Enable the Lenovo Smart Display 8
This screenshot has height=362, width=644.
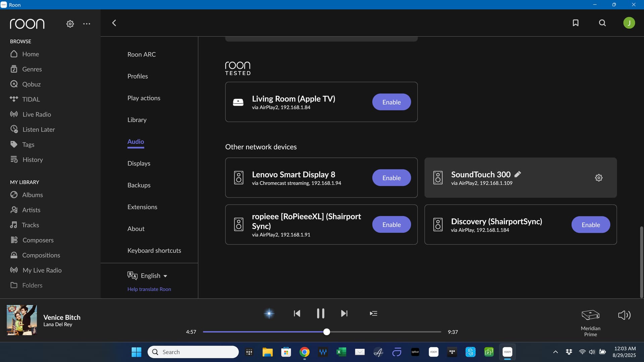(x=391, y=178)
